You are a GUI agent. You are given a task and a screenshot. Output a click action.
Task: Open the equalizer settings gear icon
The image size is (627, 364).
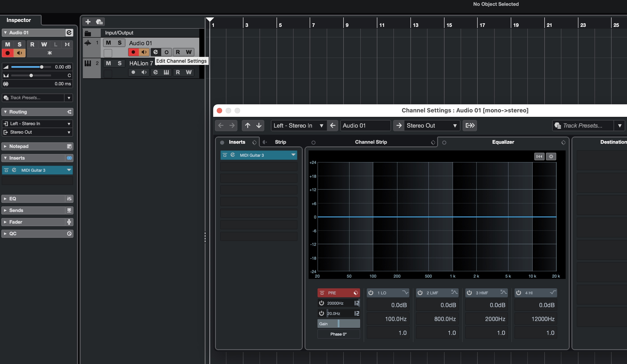coord(551,156)
